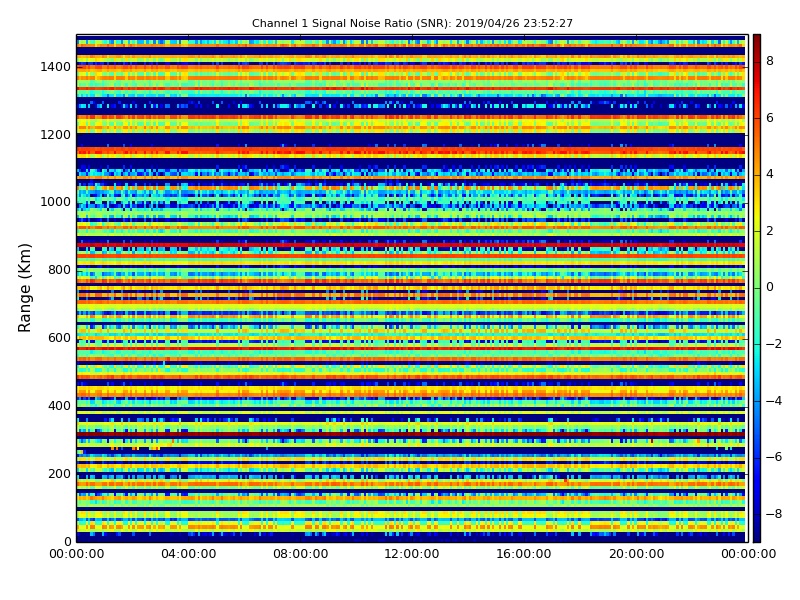Click the colorbar value 2 label

coord(770,231)
